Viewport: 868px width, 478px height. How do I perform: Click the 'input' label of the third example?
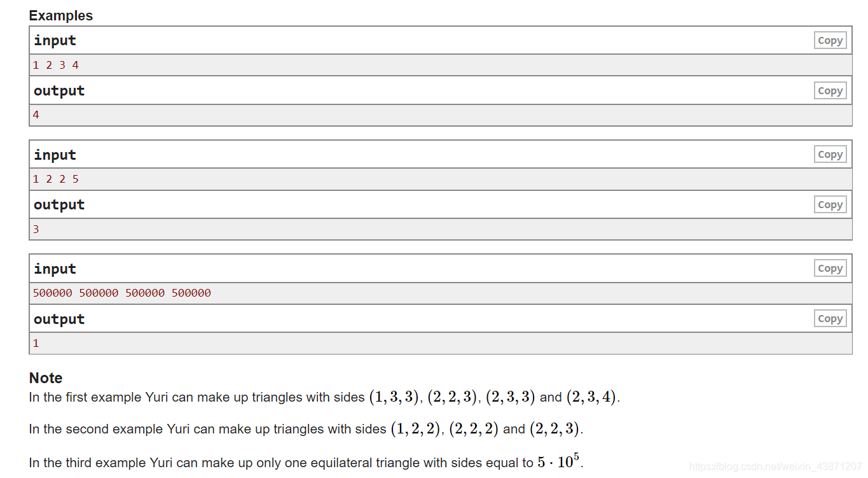coord(55,268)
